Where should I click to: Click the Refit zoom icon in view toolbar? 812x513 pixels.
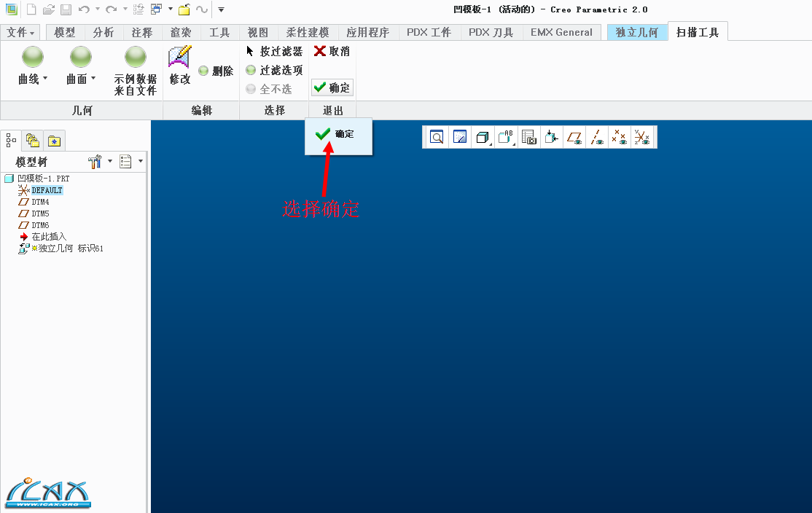click(437, 137)
